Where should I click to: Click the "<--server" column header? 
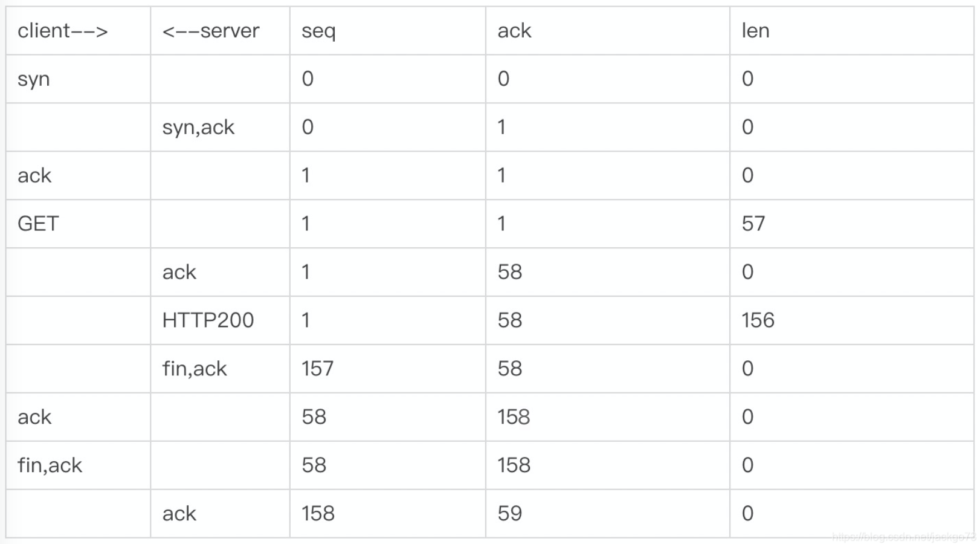[211, 31]
